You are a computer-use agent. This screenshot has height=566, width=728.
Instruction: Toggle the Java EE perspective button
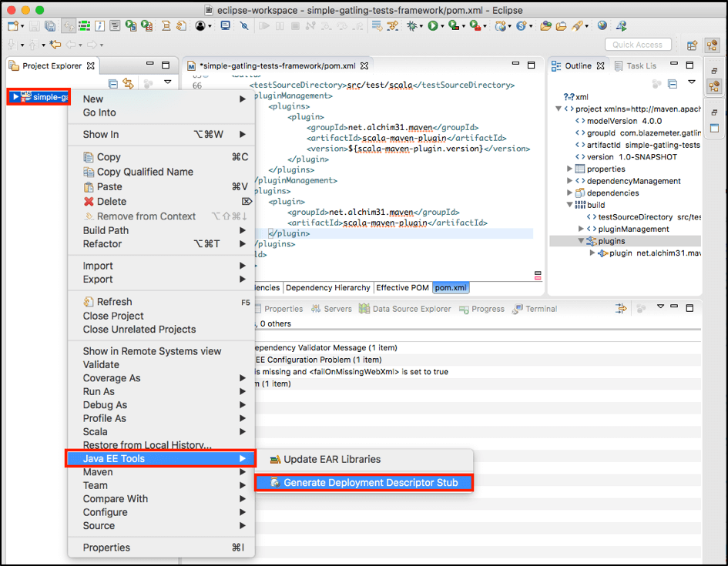(x=713, y=45)
